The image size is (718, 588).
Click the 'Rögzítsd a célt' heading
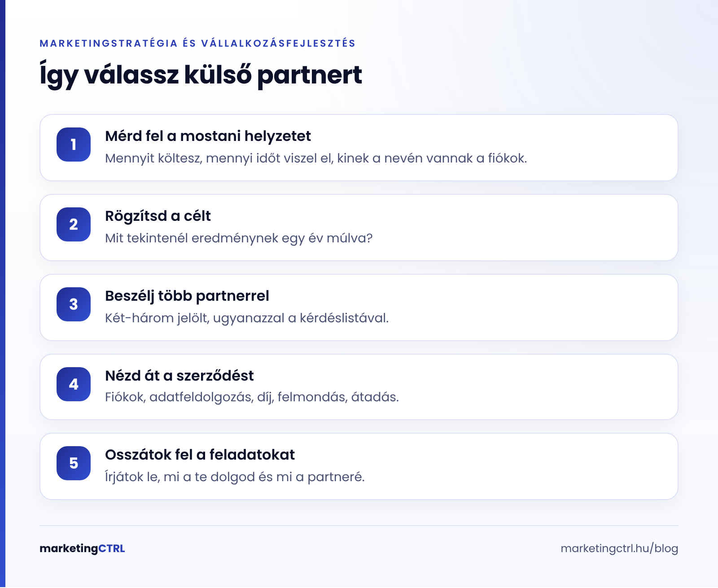coord(158,216)
